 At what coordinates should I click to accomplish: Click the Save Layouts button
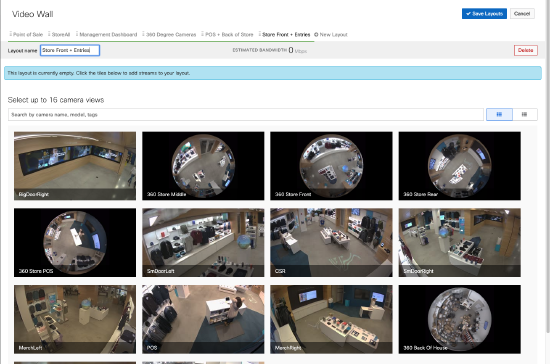click(484, 14)
